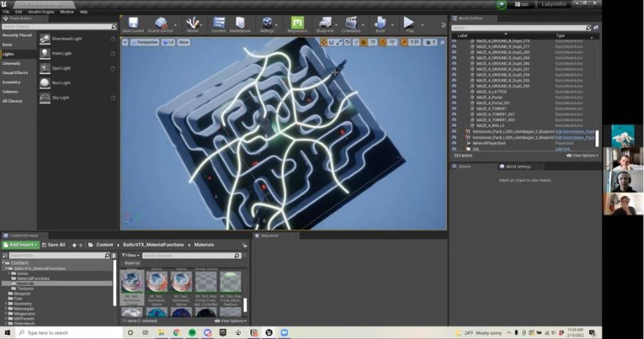Screen dimensions: 644x339
Task: Click the surface snapping icon in viewport
Action: tap(356, 42)
